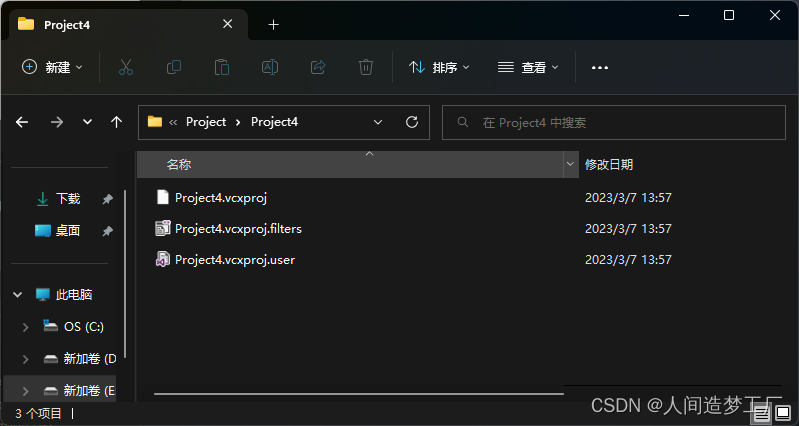This screenshot has height=426, width=799.
Task: Open the three-dots more options menu
Action: tap(600, 67)
